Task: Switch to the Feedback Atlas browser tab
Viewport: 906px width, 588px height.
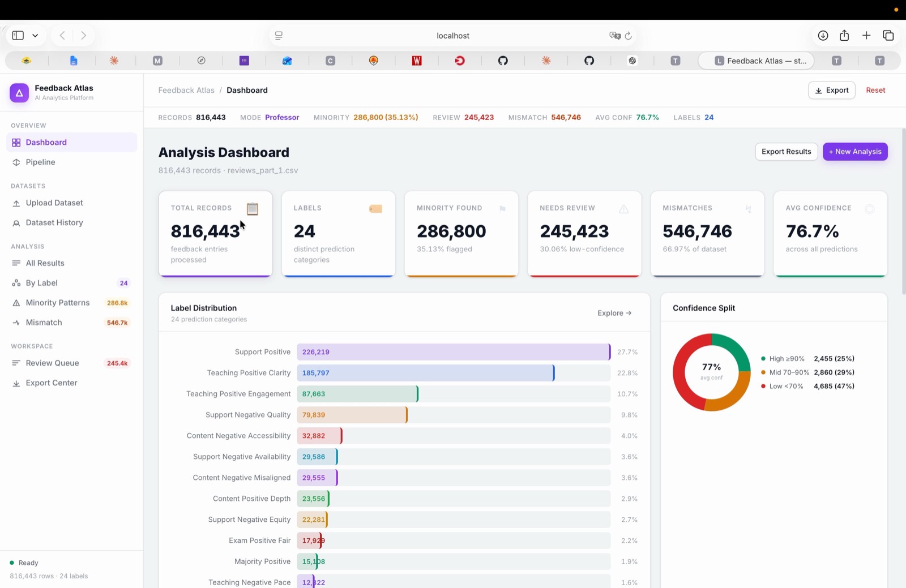Action: [756, 61]
